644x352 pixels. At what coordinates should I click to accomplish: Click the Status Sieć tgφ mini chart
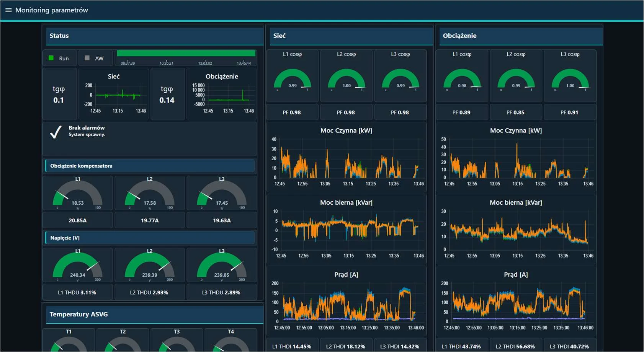click(x=114, y=94)
